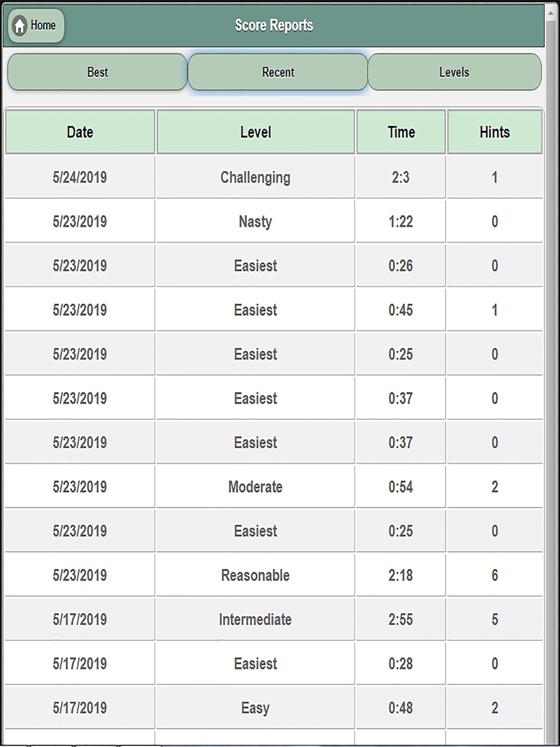Click the Home house icon
560x747 pixels.
20,25
